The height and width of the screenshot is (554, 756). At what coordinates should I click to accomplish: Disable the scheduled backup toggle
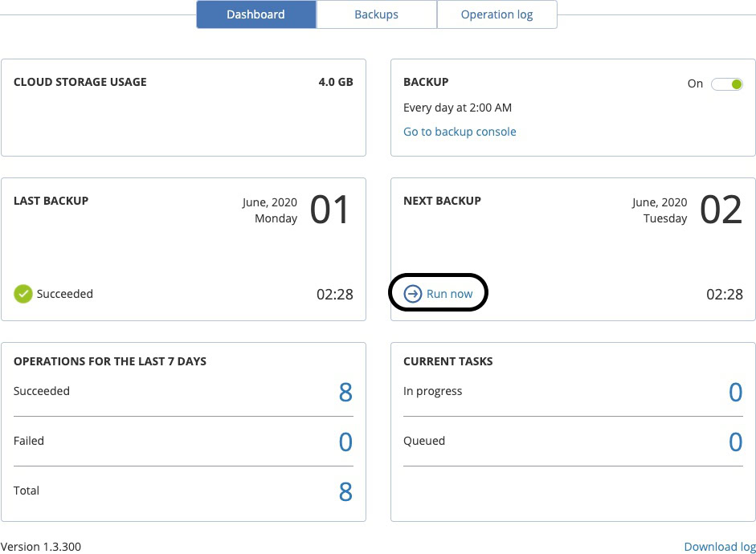[x=726, y=84]
